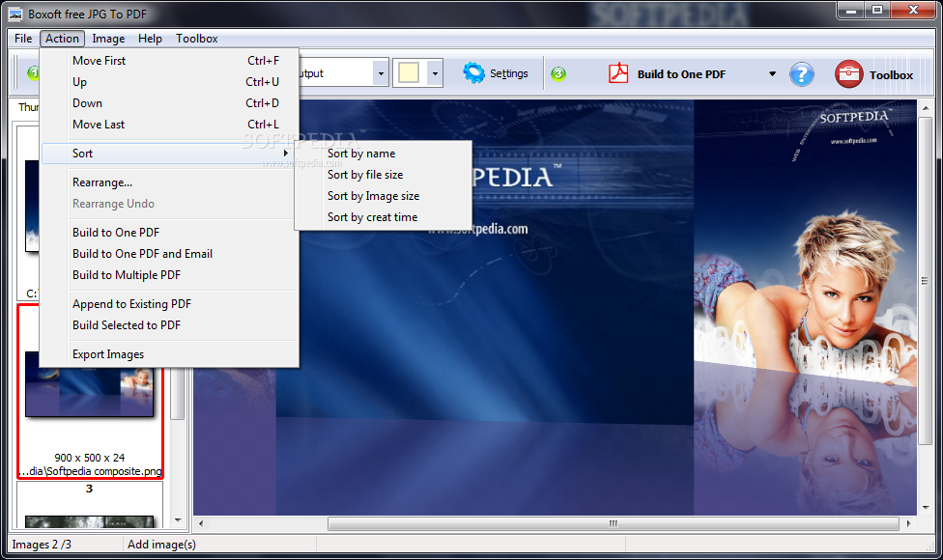Close the open Action menu
The image size is (943, 560).
pyautogui.click(x=62, y=39)
